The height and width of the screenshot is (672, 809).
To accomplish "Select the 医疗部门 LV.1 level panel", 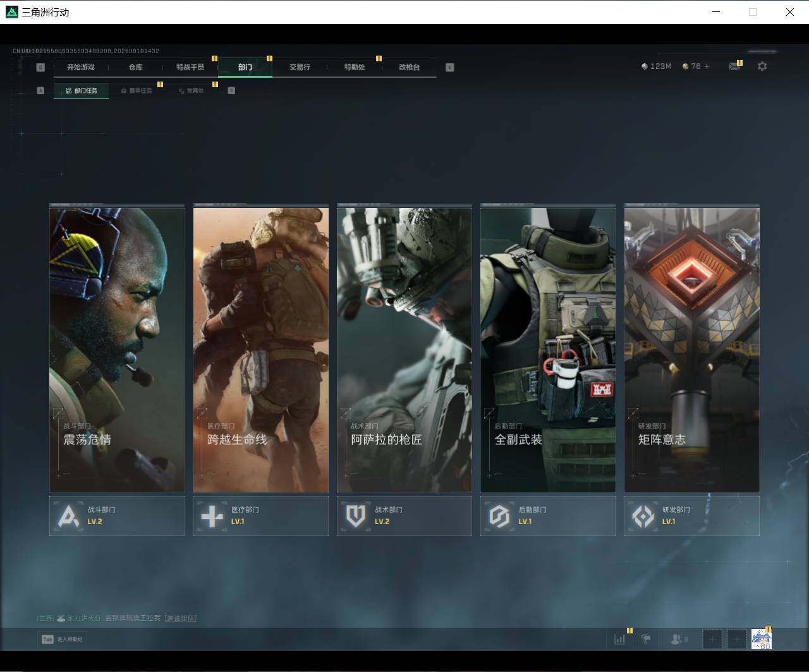I will pyautogui.click(x=261, y=516).
